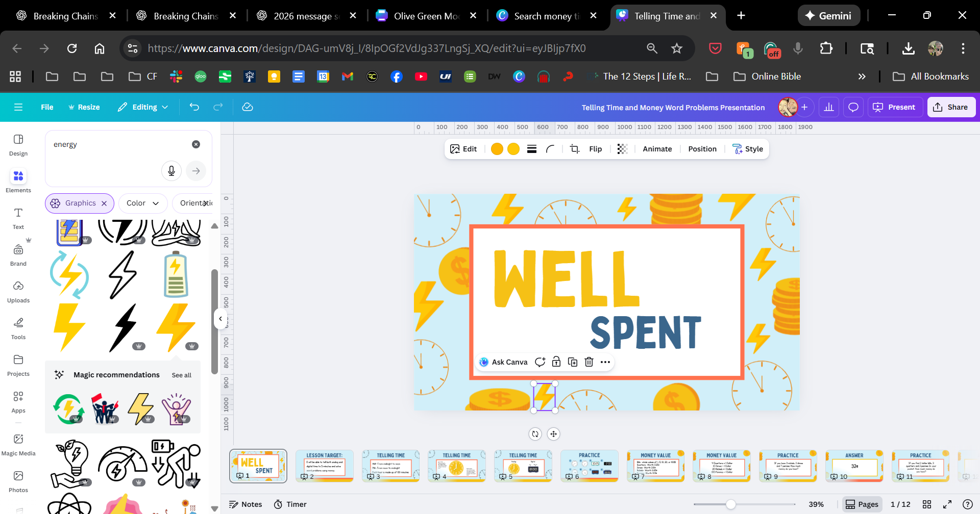Image resolution: width=980 pixels, height=514 pixels.
Task: Toggle the Pages thumbnail view
Action: tap(862, 504)
